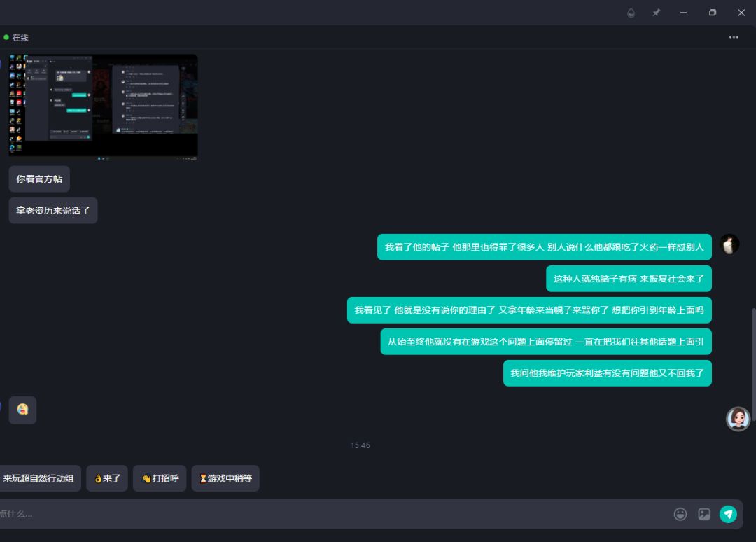Click the 拿老资历来说话了 message
The height and width of the screenshot is (542, 756).
53,210
